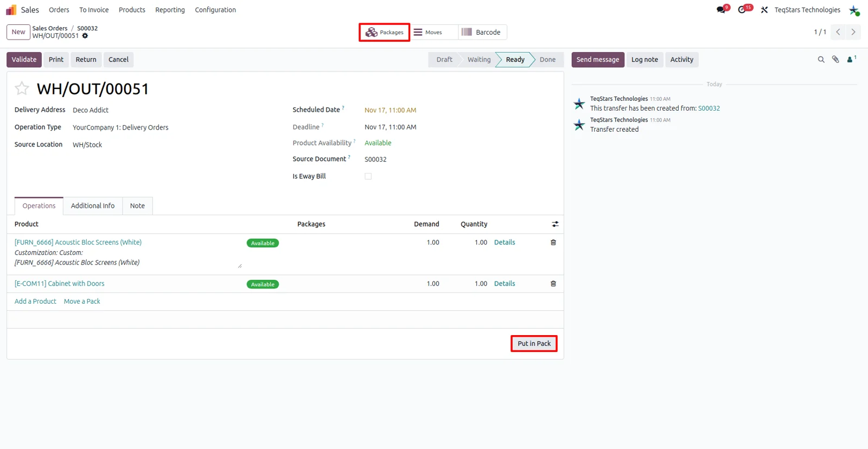
Task: Go to the next record arrow
Action: [x=853, y=32]
